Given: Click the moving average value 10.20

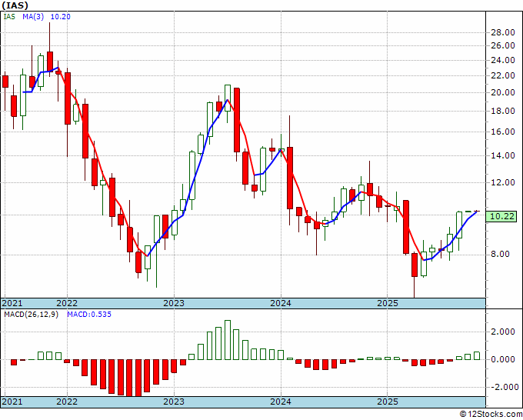Looking at the screenshot, I should [x=60, y=16].
